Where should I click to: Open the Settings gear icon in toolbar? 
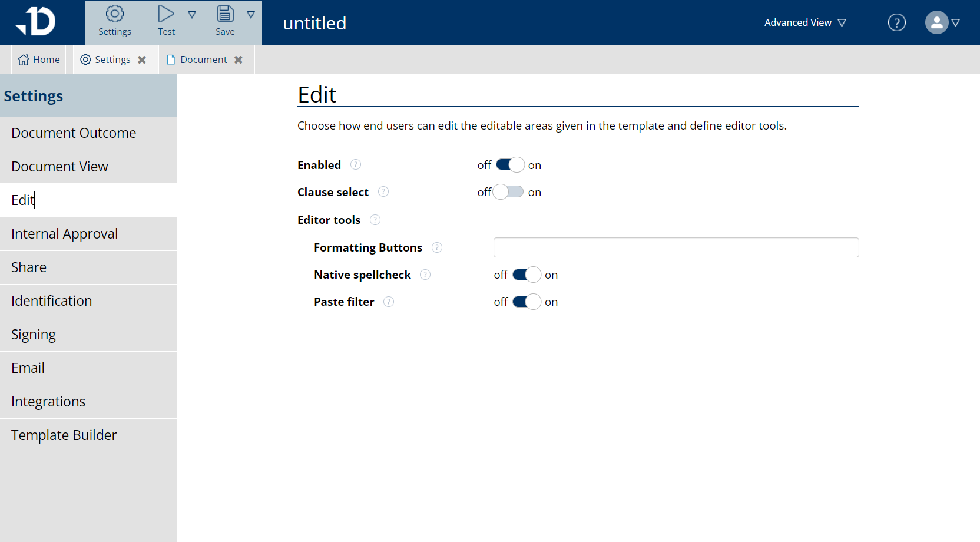coord(114,14)
